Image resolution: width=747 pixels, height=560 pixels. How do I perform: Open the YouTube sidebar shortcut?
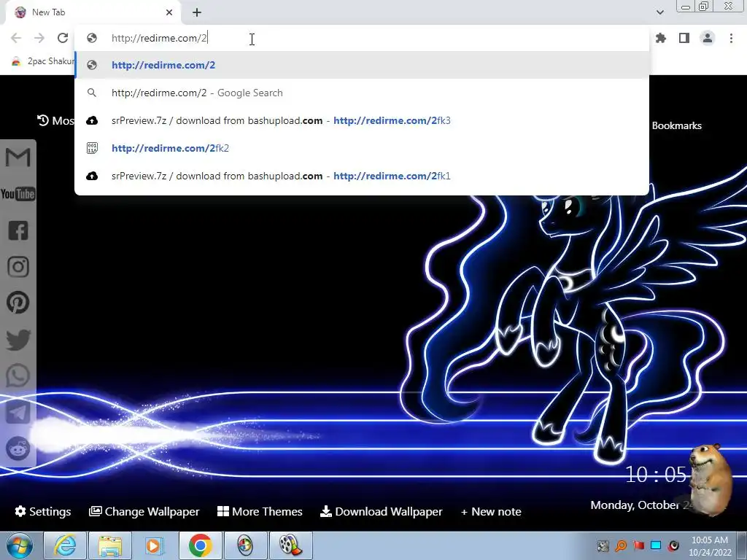coord(18,194)
